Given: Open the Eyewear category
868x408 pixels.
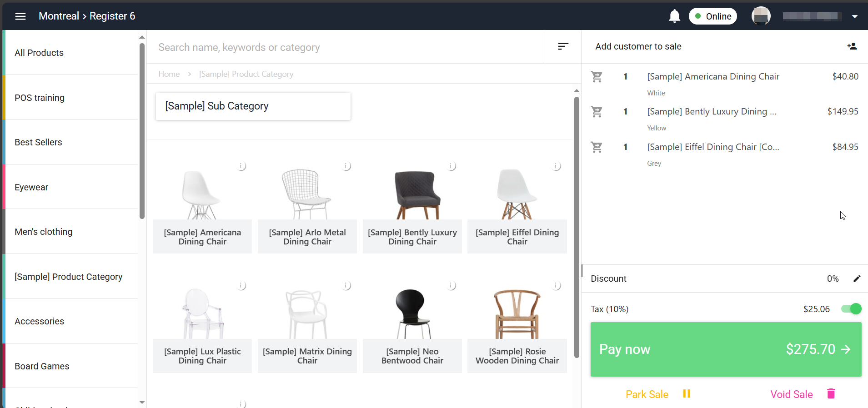Looking at the screenshot, I should [x=31, y=187].
